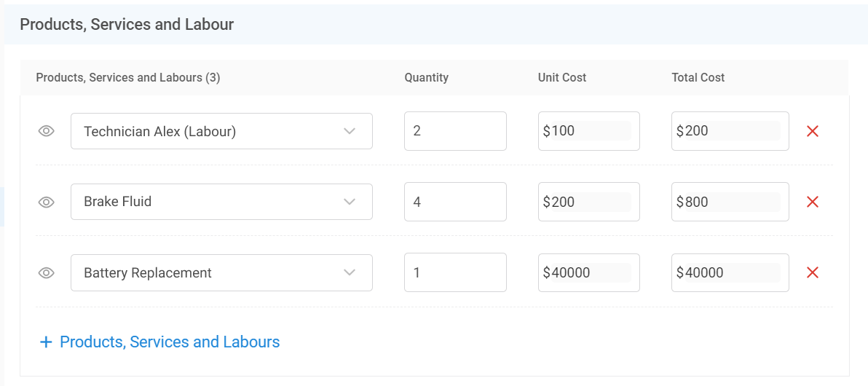
Task: Toggle eye icon for Battery Replacement
Action: click(x=47, y=272)
